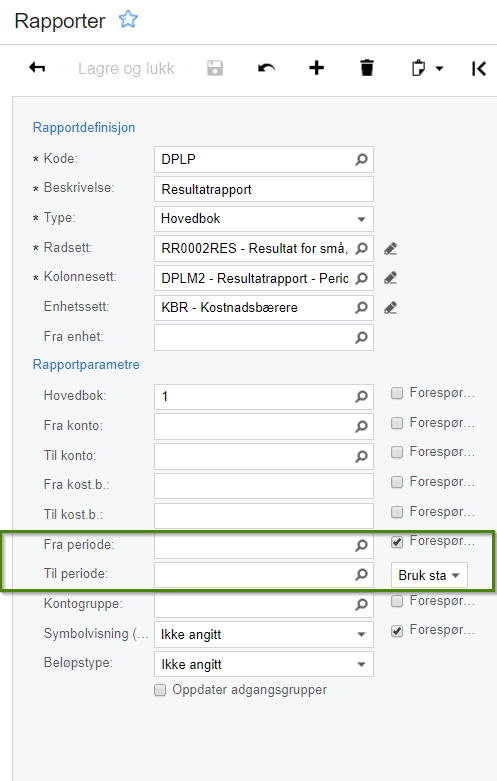Viewport: 497px width, 781px height.
Task: Enable Forespør checkbox for Hovedbok
Action: pyautogui.click(x=397, y=393)
